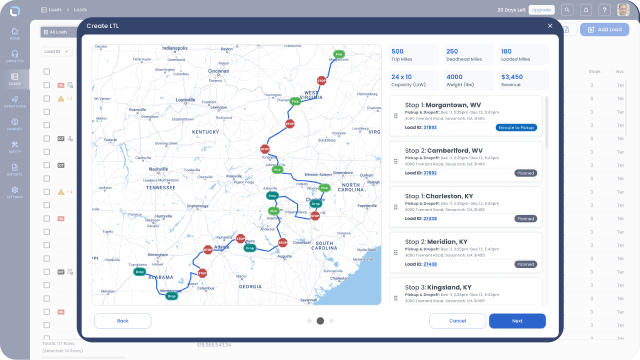Click the Back button in the dialog
The width and height of the screenshot is (640, 360).
click(123, 321)
